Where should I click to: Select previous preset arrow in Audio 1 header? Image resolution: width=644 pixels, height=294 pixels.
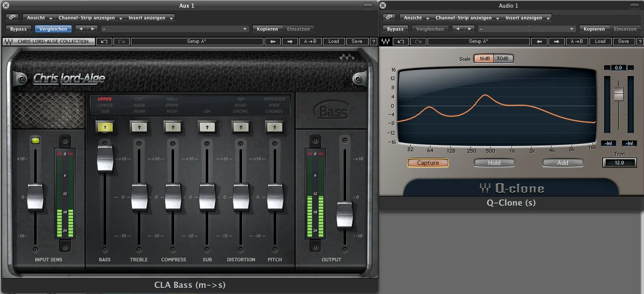tap(458, 29)
